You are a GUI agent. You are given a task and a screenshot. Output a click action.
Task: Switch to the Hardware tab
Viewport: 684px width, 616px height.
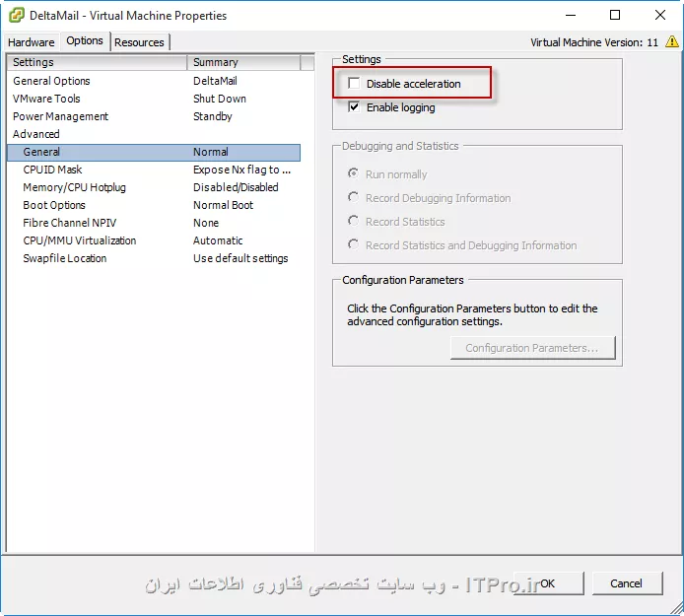pyautogui.click(x=32, y=42)
